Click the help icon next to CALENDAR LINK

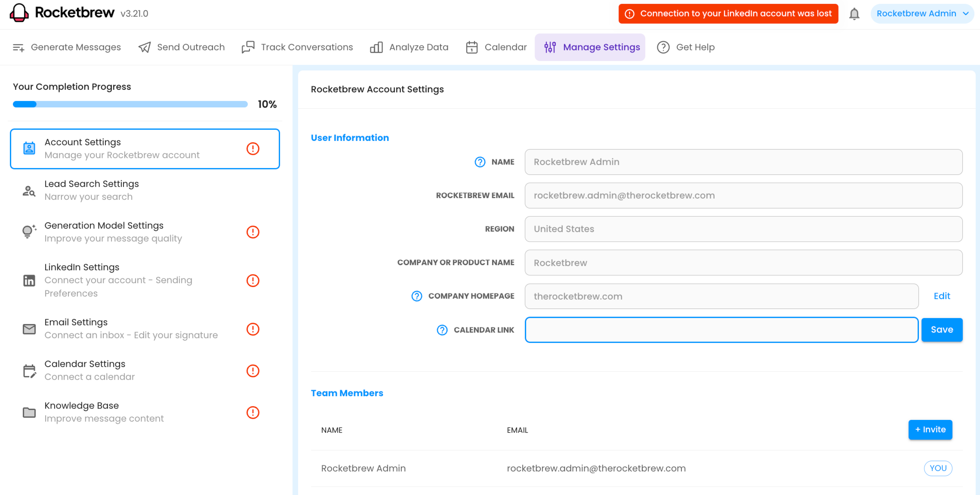(442, 330)
